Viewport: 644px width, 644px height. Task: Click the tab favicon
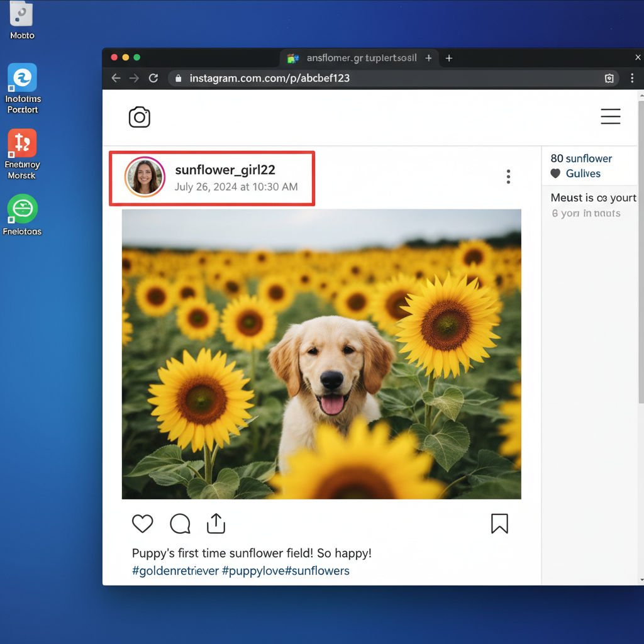(x=293, y=58)
